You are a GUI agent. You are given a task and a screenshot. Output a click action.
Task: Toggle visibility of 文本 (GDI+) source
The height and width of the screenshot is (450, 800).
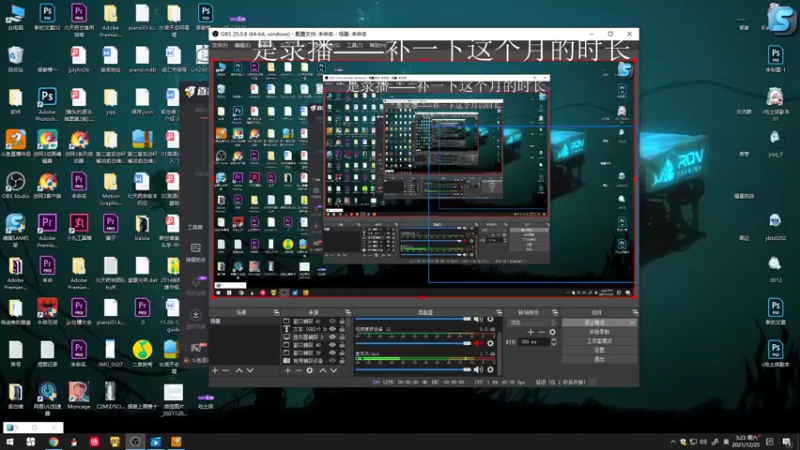point(333,329)
